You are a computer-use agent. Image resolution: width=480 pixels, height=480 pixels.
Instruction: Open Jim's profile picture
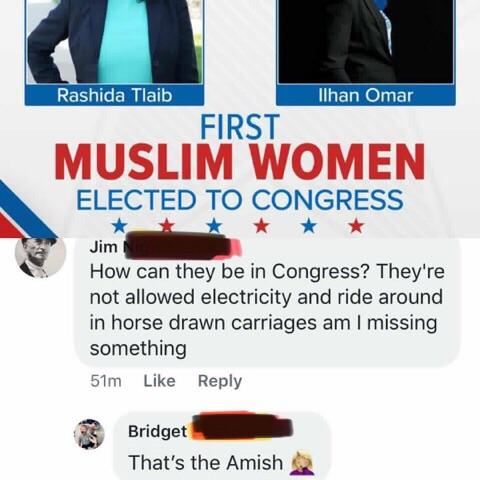point(41,258)
